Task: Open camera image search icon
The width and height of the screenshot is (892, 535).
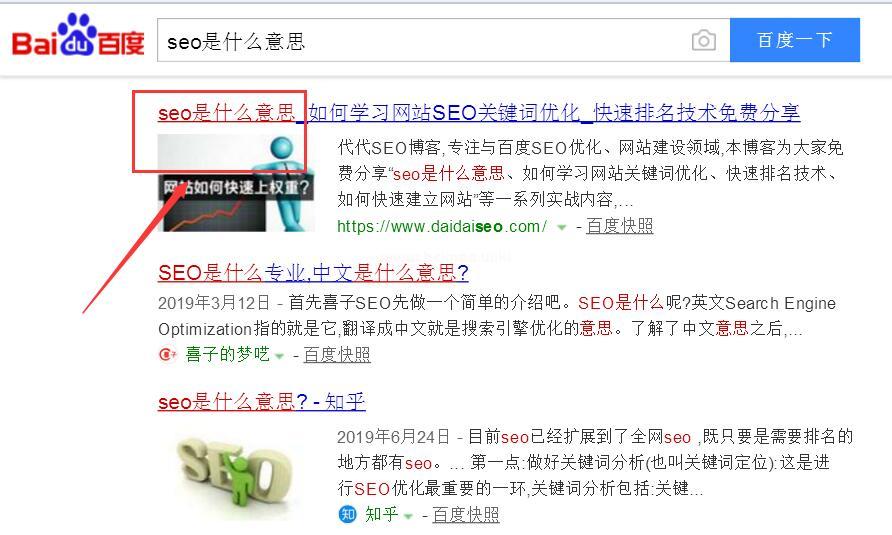Action: 704,40
